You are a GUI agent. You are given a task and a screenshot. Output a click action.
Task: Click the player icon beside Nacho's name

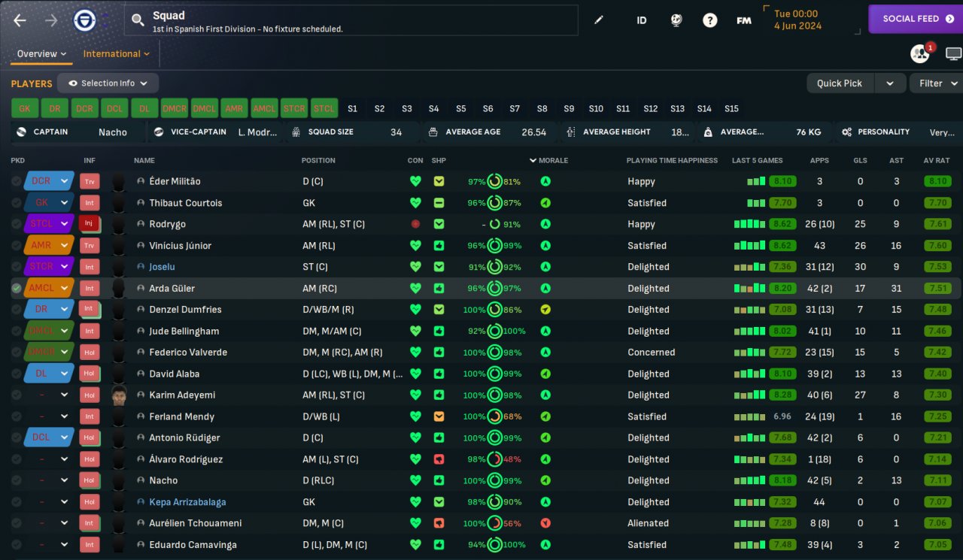141,480
